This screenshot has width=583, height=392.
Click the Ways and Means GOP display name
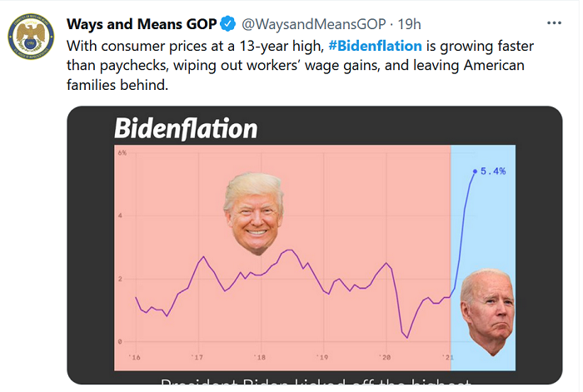[142, 24]
